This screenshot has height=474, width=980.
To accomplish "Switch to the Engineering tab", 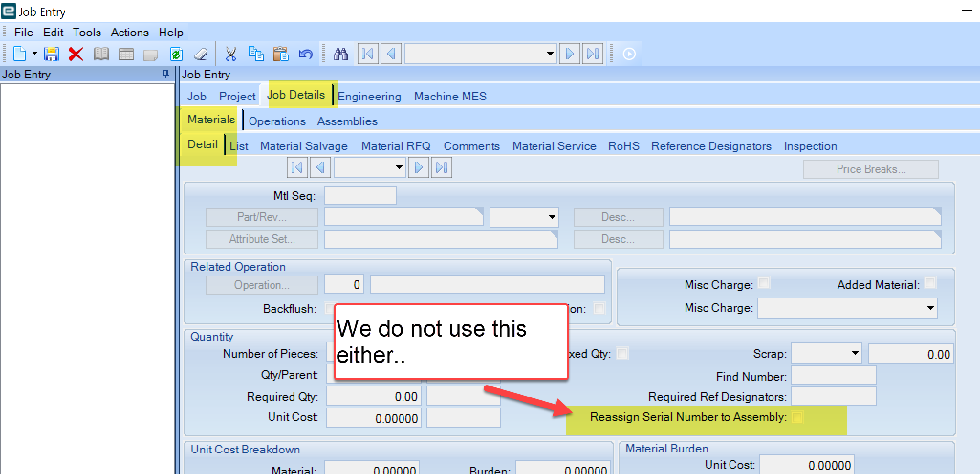I will click(370, 96).
